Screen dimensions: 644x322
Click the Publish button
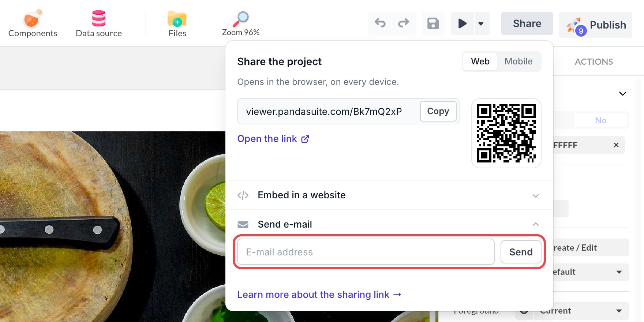point(596,25)
